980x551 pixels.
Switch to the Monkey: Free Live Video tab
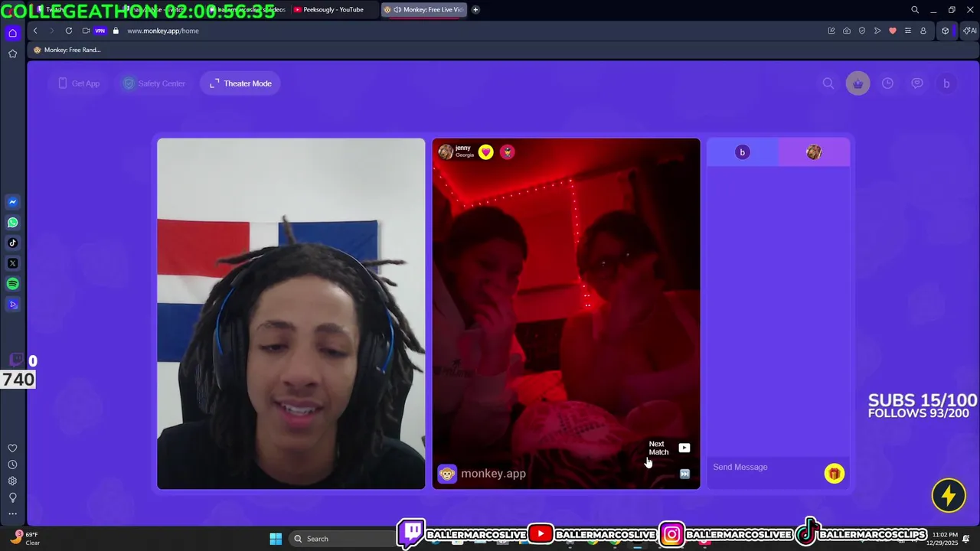pos(423,10)
